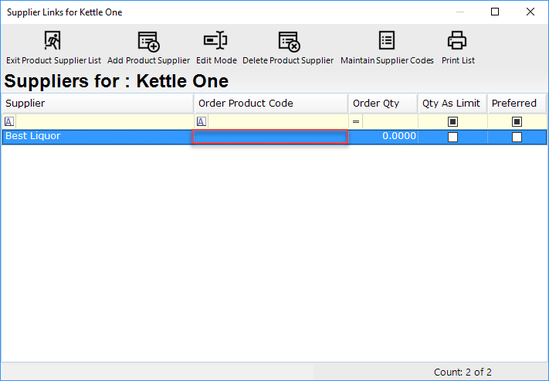
Task: Click the Add Product Supplier icon
Action: (x=148, y=41)
